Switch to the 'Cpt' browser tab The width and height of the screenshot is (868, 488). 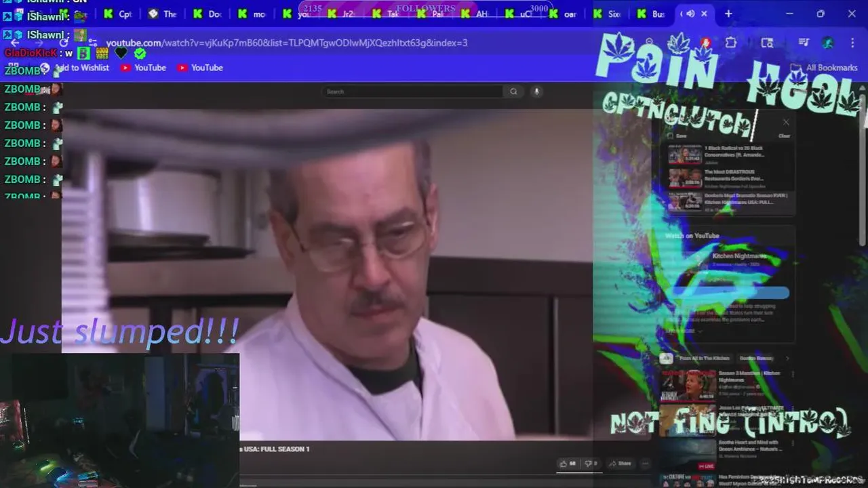[x=118, y=14]
